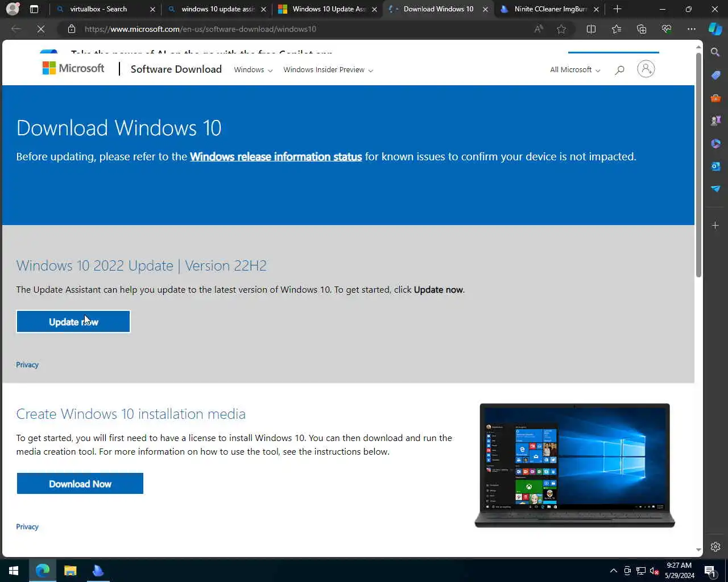728x582 pixels.
Task: Switch to the Windows 10 Update Assistant tab
Action: click(329, 9)
